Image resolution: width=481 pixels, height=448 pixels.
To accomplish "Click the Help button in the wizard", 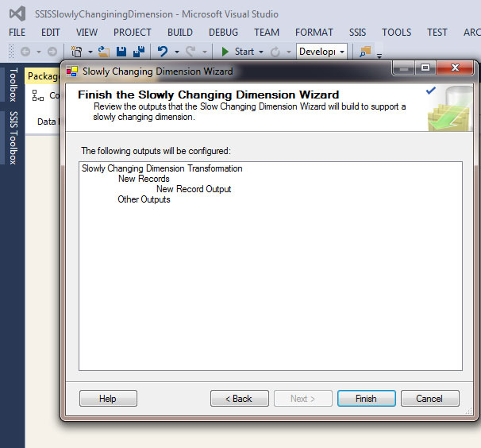I will pos(108,399).
